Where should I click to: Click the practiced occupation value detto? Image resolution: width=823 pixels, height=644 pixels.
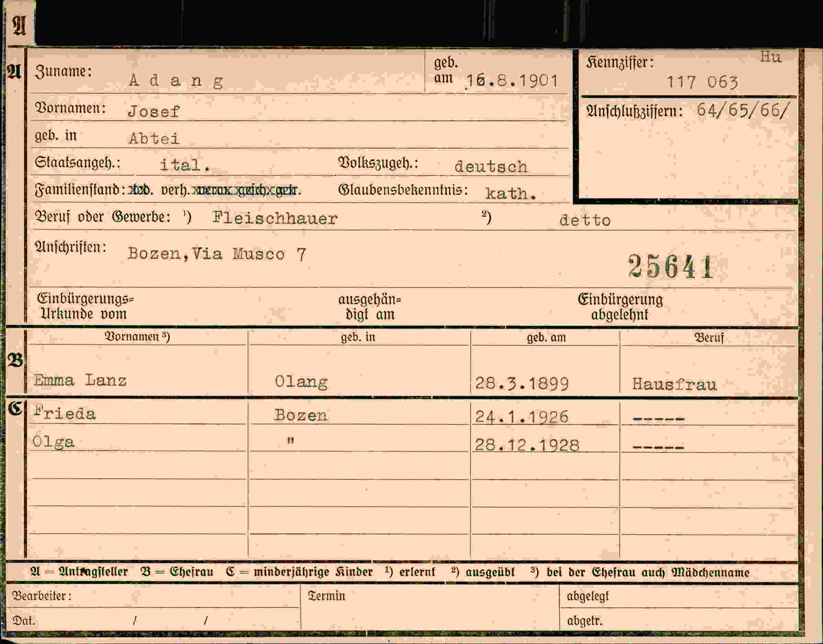coord(585,220)
